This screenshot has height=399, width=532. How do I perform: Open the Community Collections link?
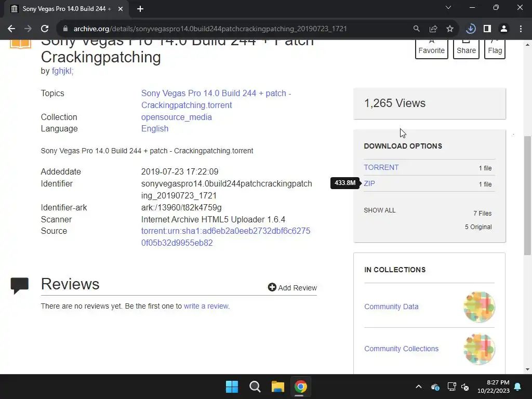[x=402, y=349]
